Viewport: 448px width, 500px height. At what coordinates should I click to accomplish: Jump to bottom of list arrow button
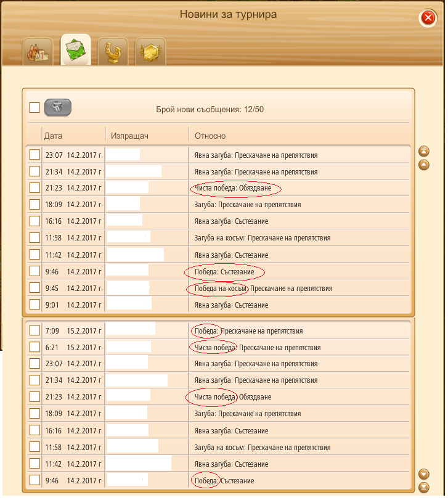coord(424,487)
